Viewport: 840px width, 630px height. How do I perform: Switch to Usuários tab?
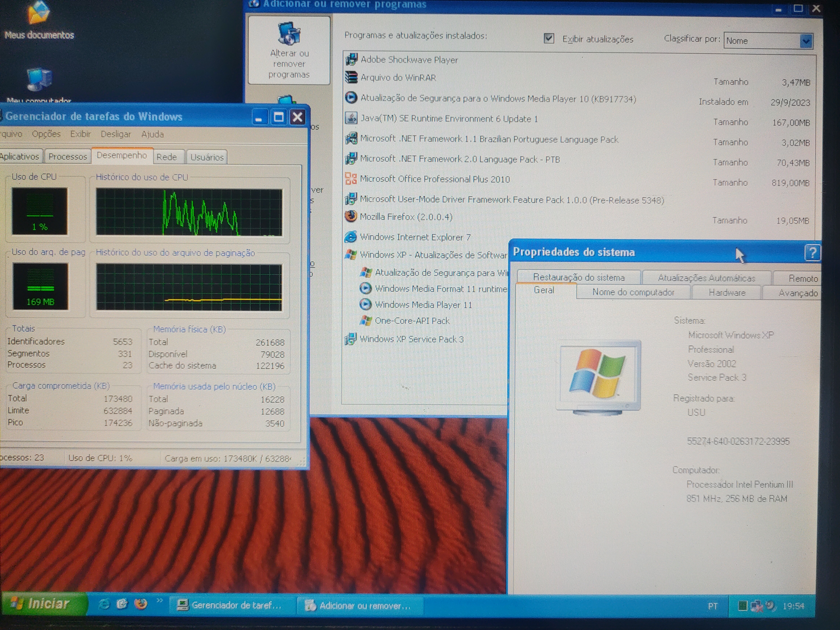[207, 157]
